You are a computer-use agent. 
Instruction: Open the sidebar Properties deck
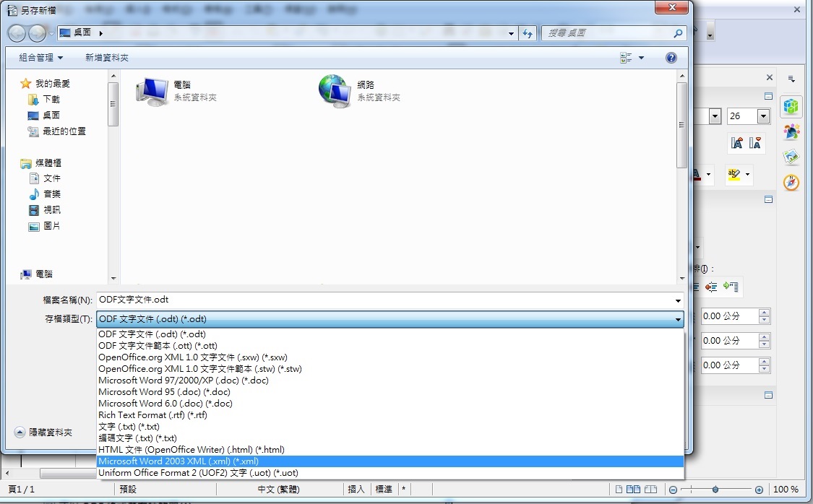point(791,107)
